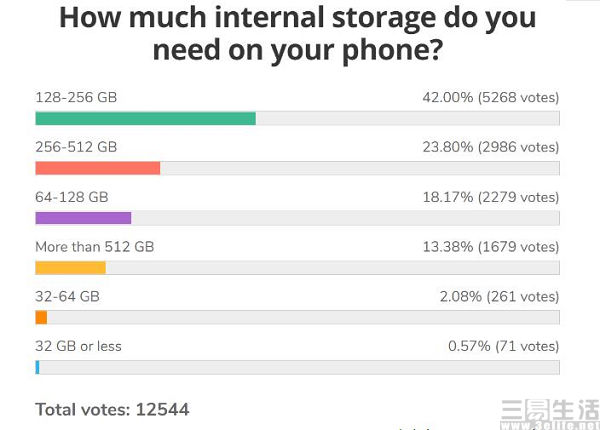Click the red 256-512 GB result bar
Image resolution: width=600 pixels, height=430 pixels.
pos(98,168)
